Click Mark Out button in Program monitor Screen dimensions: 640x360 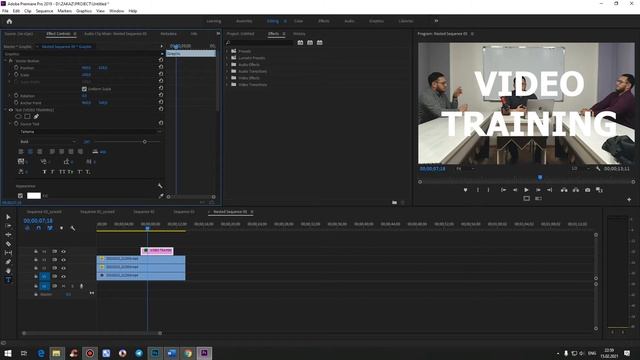489,190
